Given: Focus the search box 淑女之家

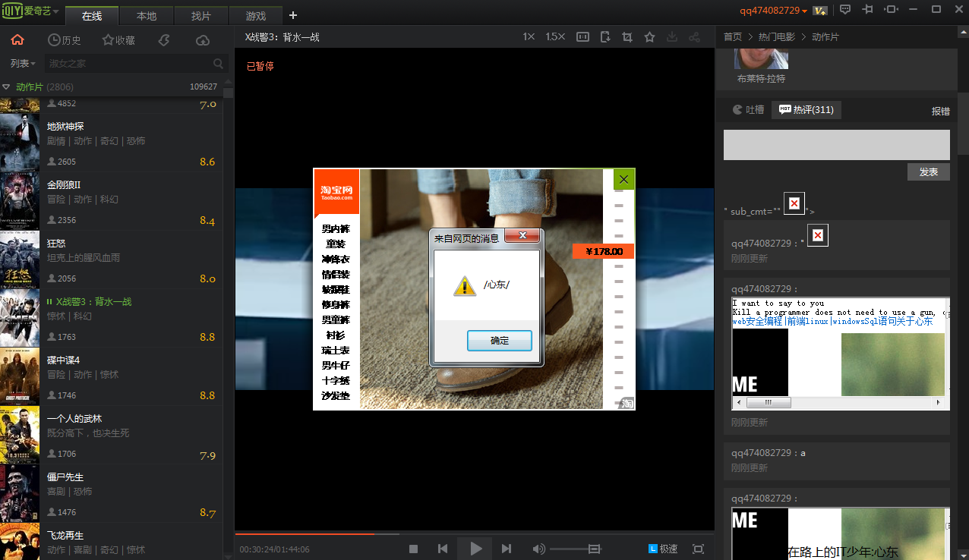Looking at the screenshot, I should coord(128,64).
